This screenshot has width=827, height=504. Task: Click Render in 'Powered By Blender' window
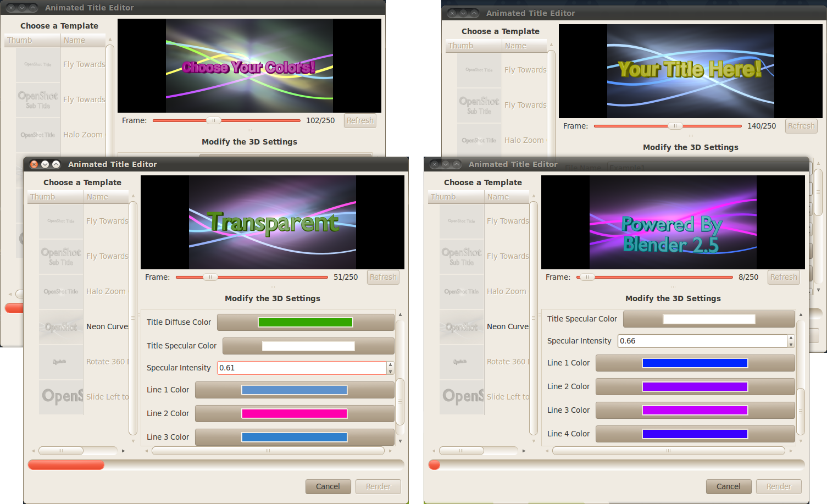[x=779, y=486]
